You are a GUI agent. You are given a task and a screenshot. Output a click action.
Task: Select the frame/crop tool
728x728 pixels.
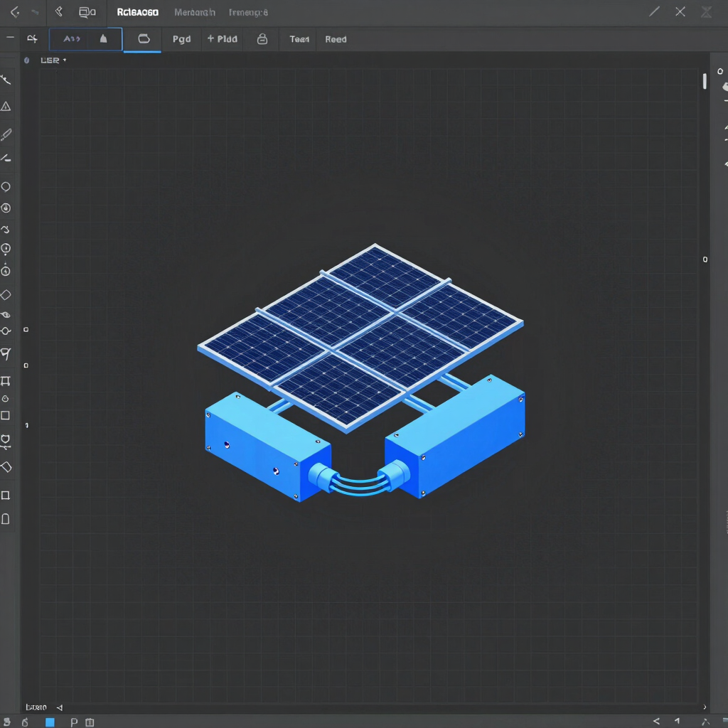coord(6,381)
